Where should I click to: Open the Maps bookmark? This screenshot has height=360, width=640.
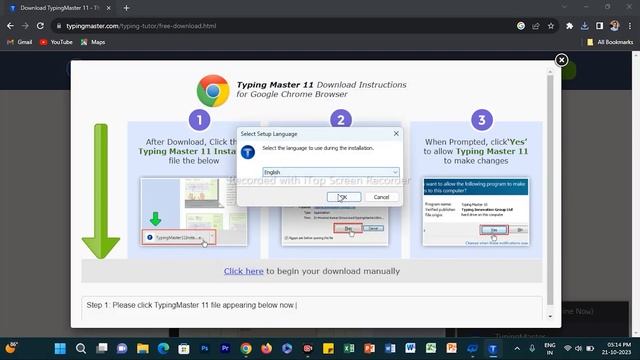pos(93,42)
